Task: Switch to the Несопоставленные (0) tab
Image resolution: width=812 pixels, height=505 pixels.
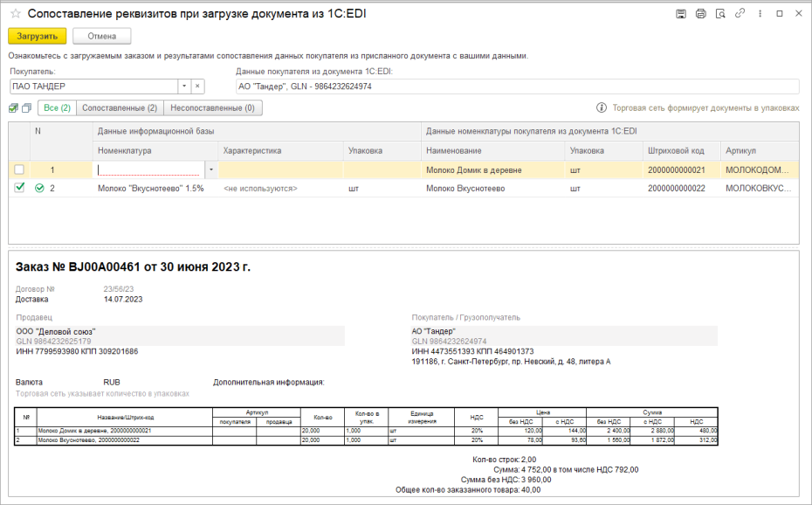Action: pos(213,107)
